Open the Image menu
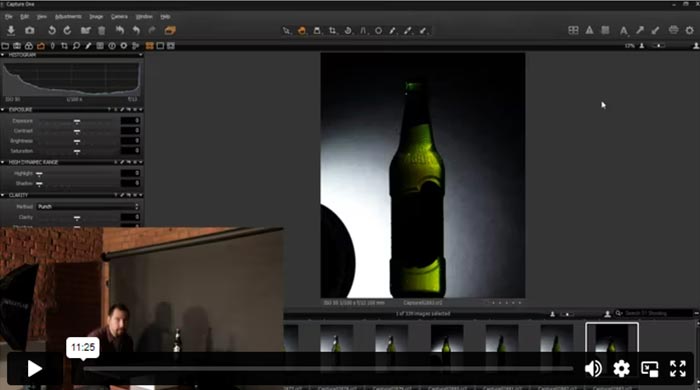The width and height of the screenshot is (700, 390). [x=96, y=17]
